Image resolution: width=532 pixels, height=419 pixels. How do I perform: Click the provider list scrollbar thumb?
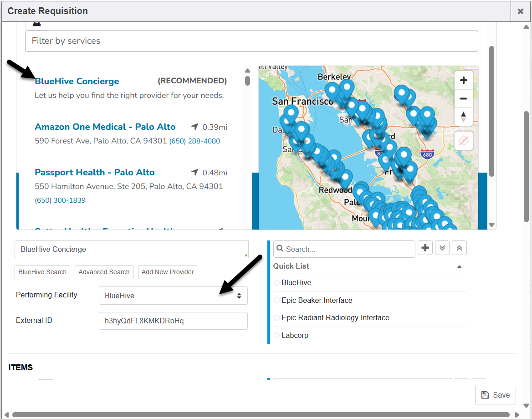tap(248, 81)
